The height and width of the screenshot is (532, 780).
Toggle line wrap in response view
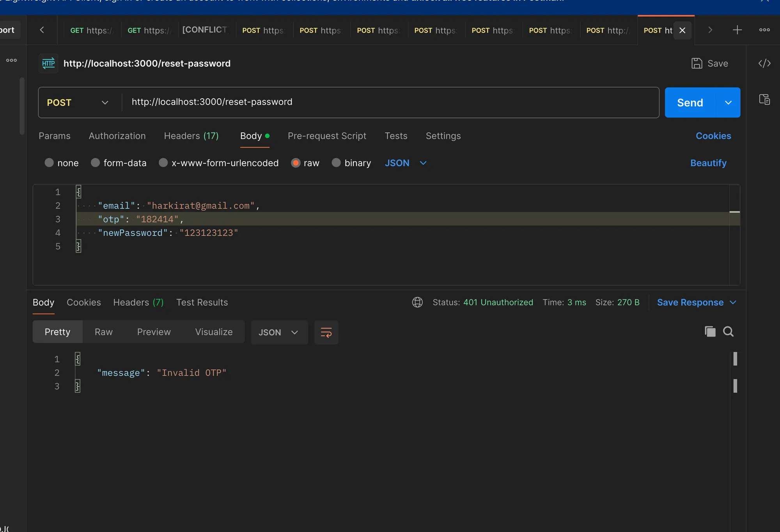(326, 332)
